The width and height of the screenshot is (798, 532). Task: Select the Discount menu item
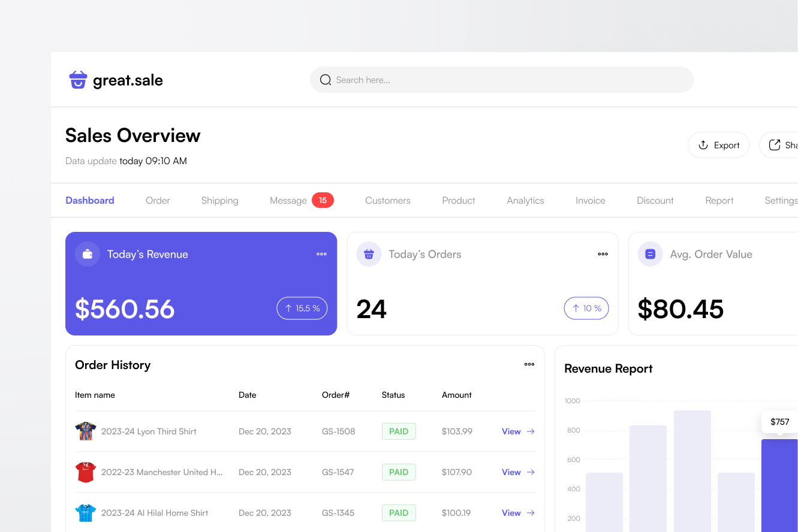pyautogui.click(x=655, y=200)
